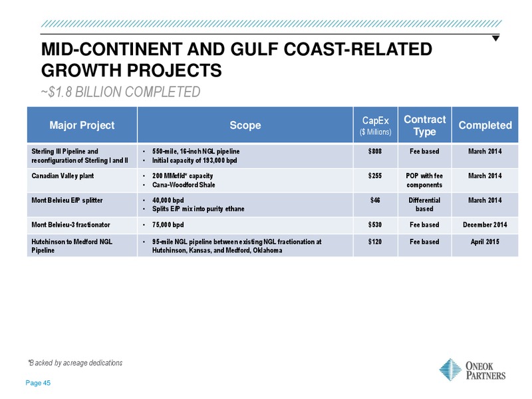Click the '$530' CapEx value
Image resolution: width=532 pixels, height=399 pixels.
pyautogui.click(x=375, y=225)
